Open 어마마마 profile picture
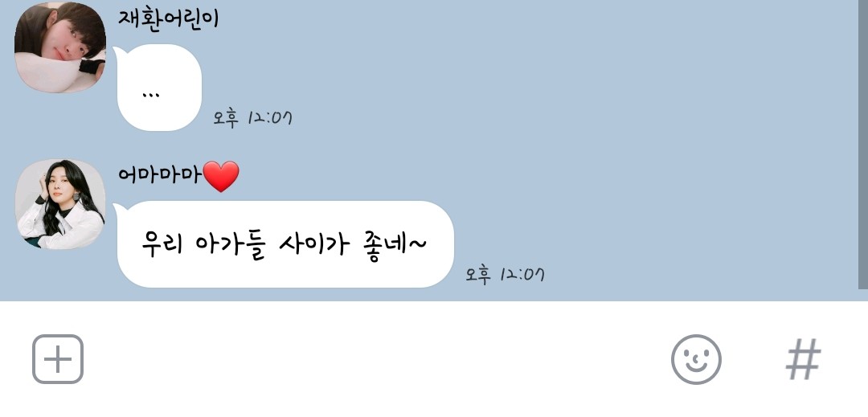868x417 pixels. pyautogui.click(x=59, y=204)
